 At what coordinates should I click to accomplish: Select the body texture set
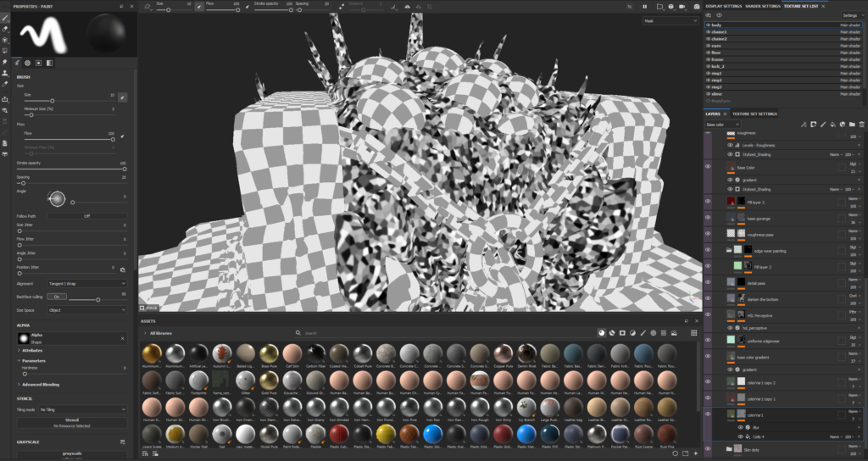pos(784,25)
